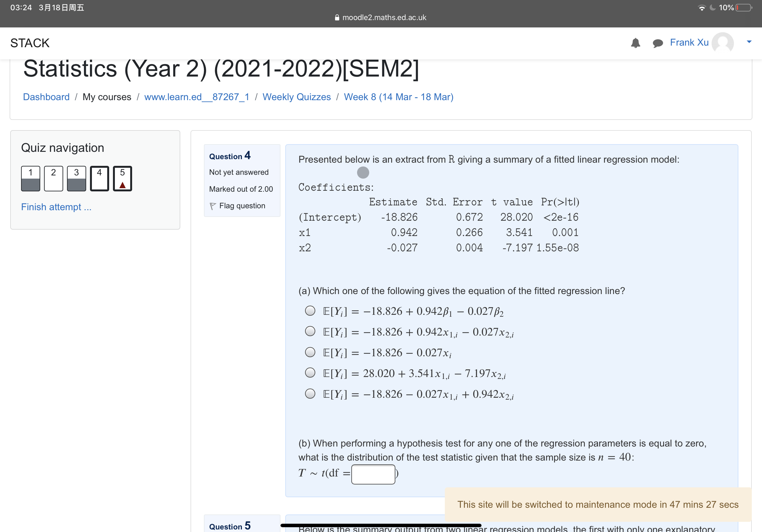762x532 pixels.
Task: Open Week 8 (14 Mar - 18 Mar)
Action: (x=399, y=97)
